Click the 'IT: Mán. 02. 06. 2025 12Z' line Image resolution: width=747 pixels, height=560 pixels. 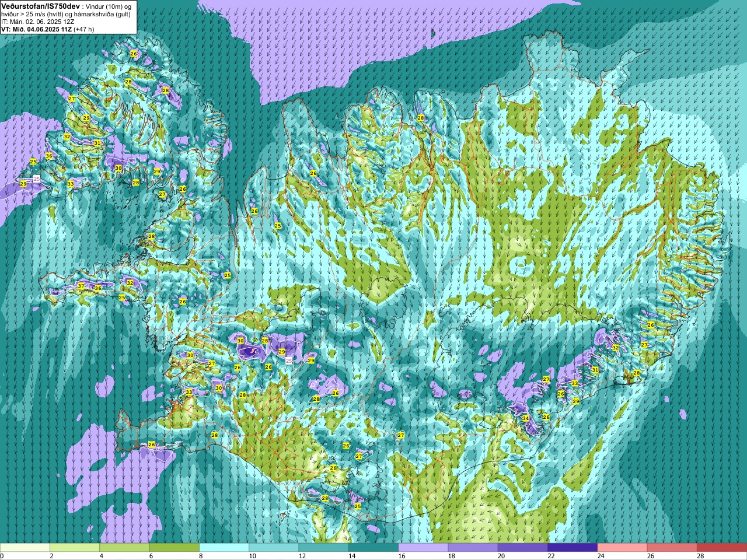[38, 22]
